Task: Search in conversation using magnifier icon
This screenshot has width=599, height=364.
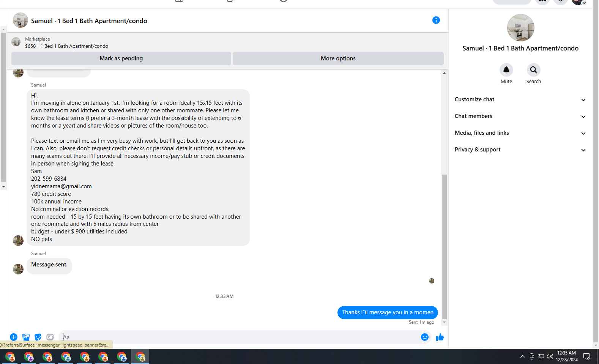Action: [x=533, y=70]
